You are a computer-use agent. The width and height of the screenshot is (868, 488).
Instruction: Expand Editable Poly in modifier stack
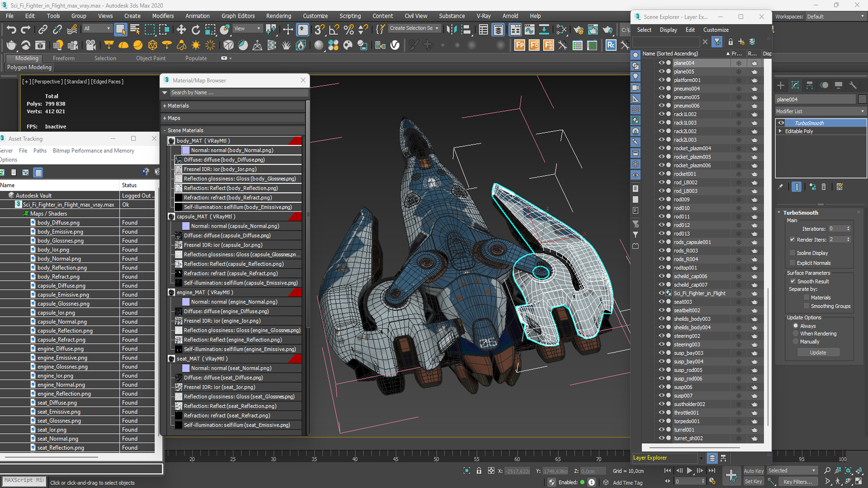click(x=780, y=131)
